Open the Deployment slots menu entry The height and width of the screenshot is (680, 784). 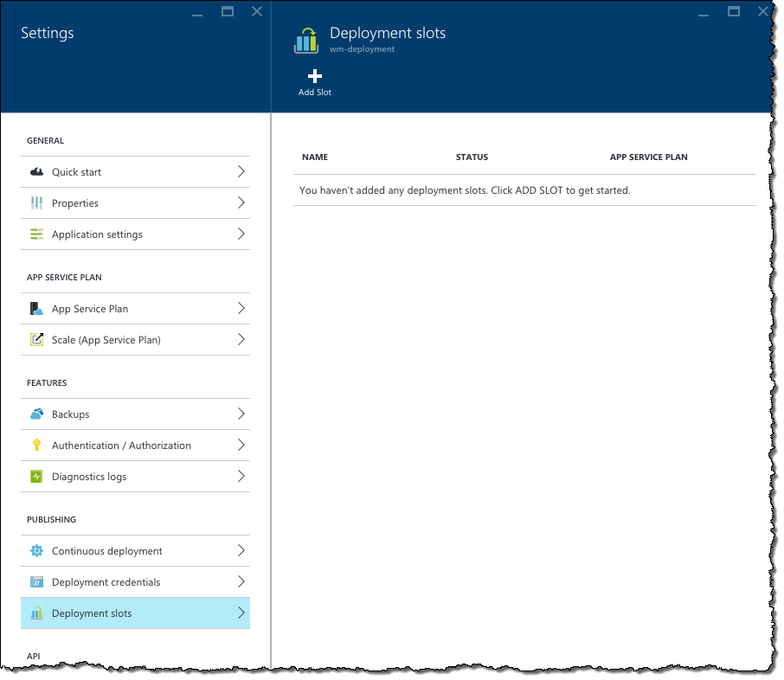[x=136, y=614]
